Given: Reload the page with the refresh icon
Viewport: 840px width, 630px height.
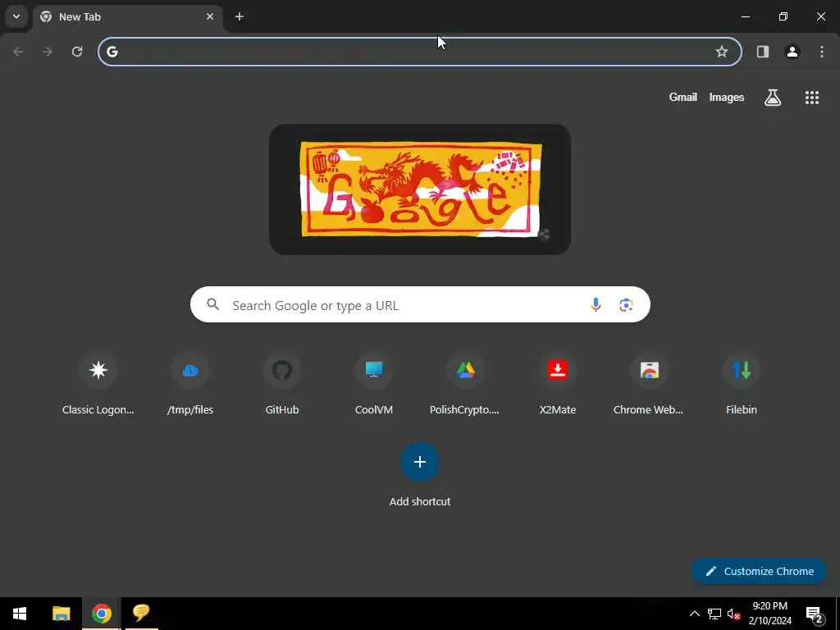Looking at the screenshot, I should (77, 52).
